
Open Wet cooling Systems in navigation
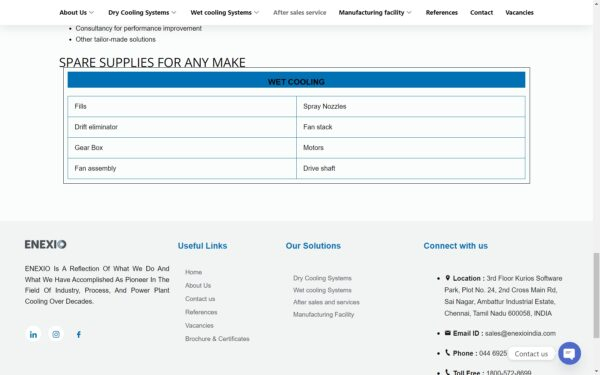coord(221,13)
